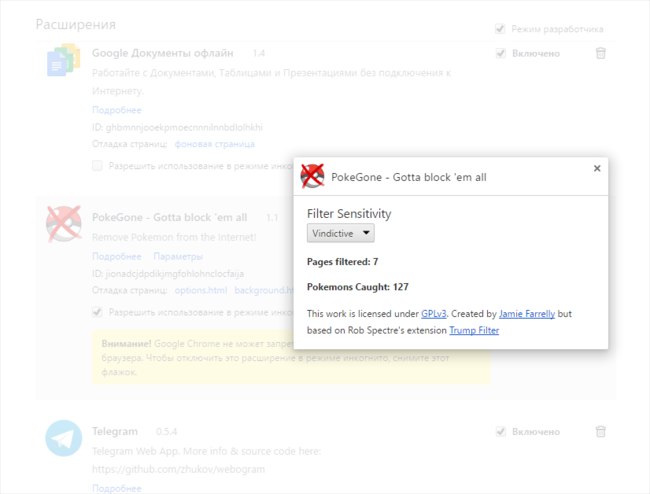Open the options.html debug link
The height and width of the screenshot is (494, 650).
[201, 290]
